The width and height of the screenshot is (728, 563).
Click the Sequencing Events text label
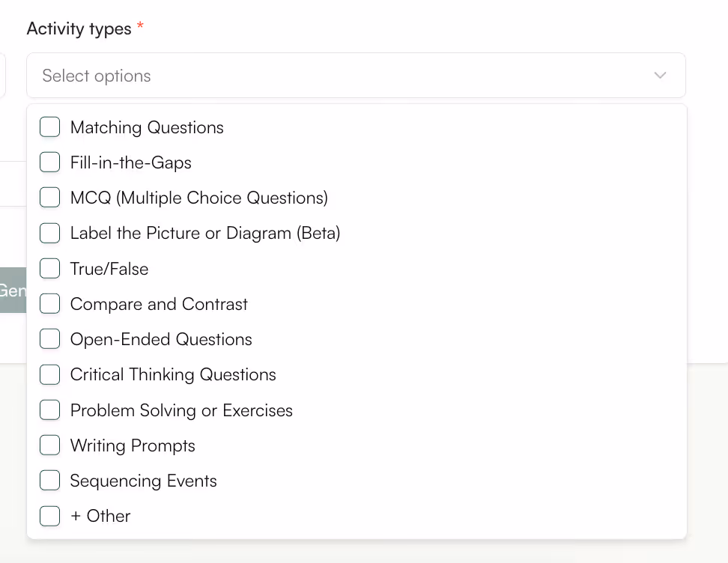[143, 480]
